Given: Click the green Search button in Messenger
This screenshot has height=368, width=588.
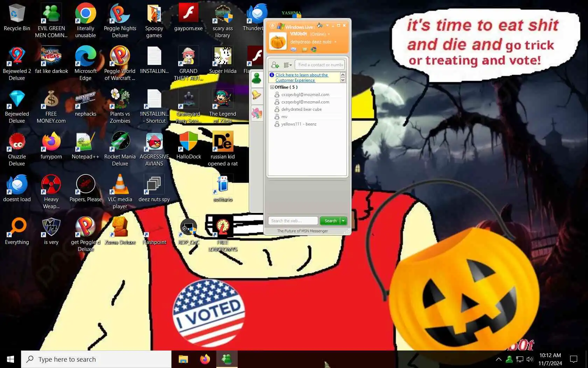Looking at the screenshot, I should [330, 221].
